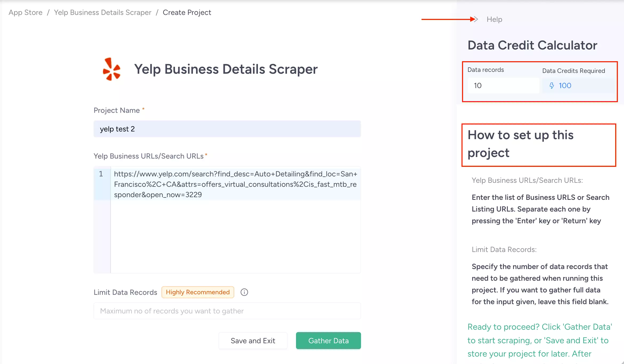This screenshot has height=364, width=624.
Task: Click the Data Credits Required value 100
Action: pos(565,85)
